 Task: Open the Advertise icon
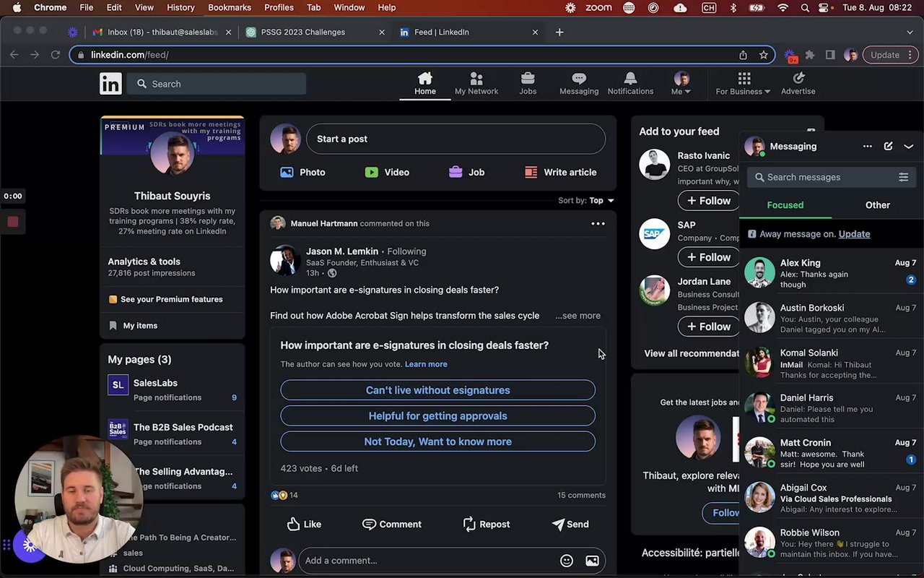pyautogui.click(x=798, y=83)
